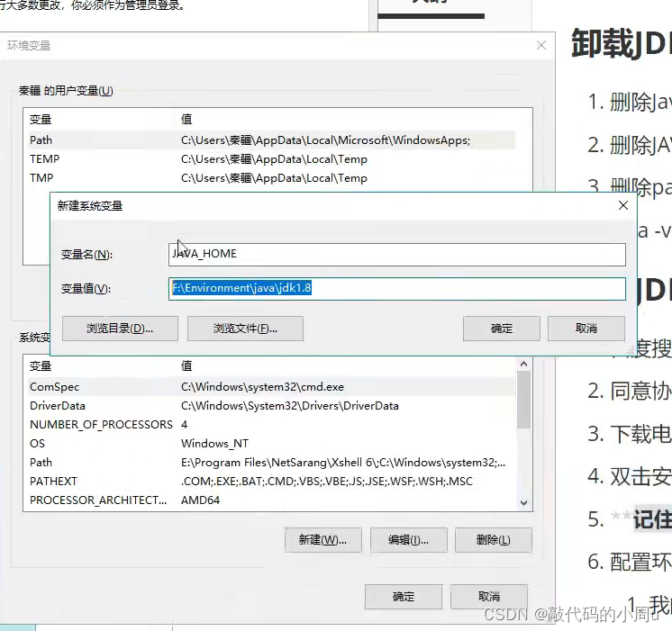Open 浏览目录(D)... button
The width and height of the screenshot is (672, 631).
(x=120, y=329)
